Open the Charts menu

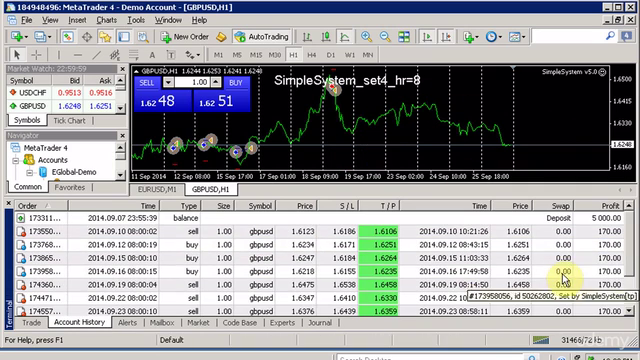107,20
